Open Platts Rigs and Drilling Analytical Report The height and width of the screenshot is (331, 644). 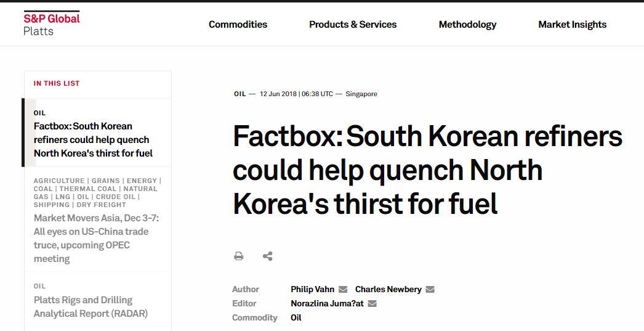pos(91,307)
